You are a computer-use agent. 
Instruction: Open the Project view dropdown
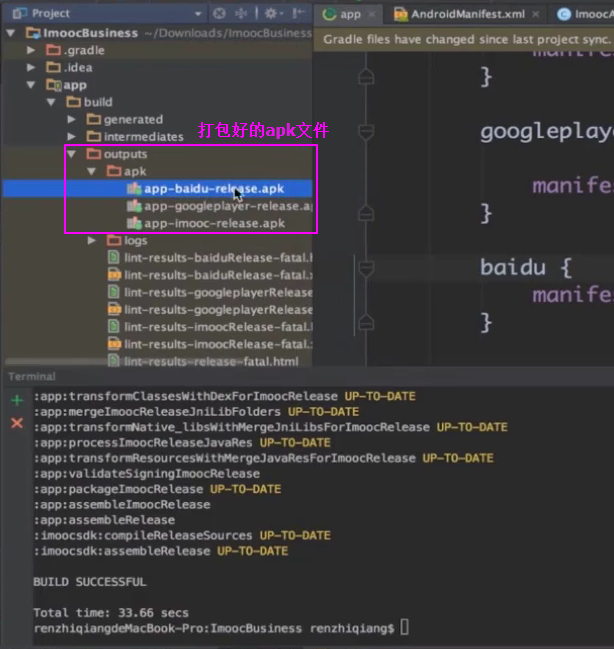point(198,14)
